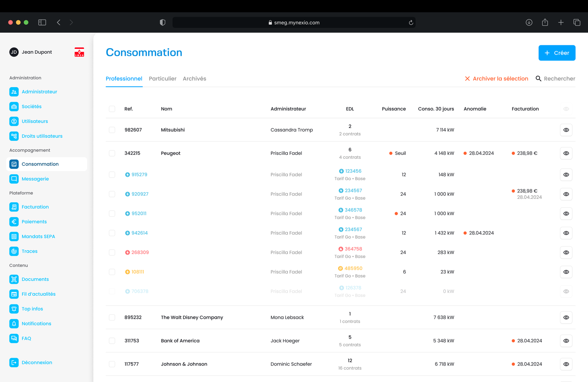Screen dimensions: 588x382
Task: Click the Droits utilisateurs icon
Action: click(x=14, y=136)
